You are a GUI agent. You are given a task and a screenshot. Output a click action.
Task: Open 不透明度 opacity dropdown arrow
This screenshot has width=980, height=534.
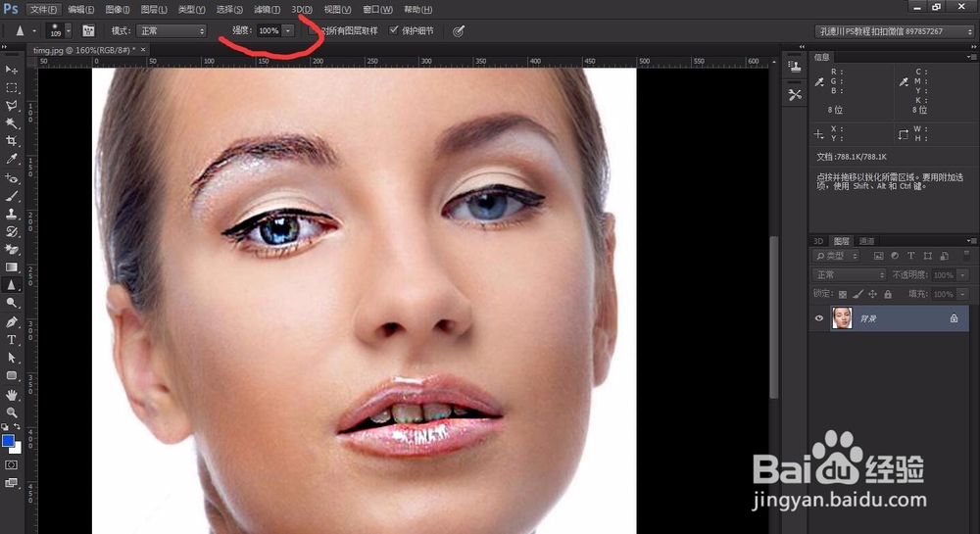[963, 274]
